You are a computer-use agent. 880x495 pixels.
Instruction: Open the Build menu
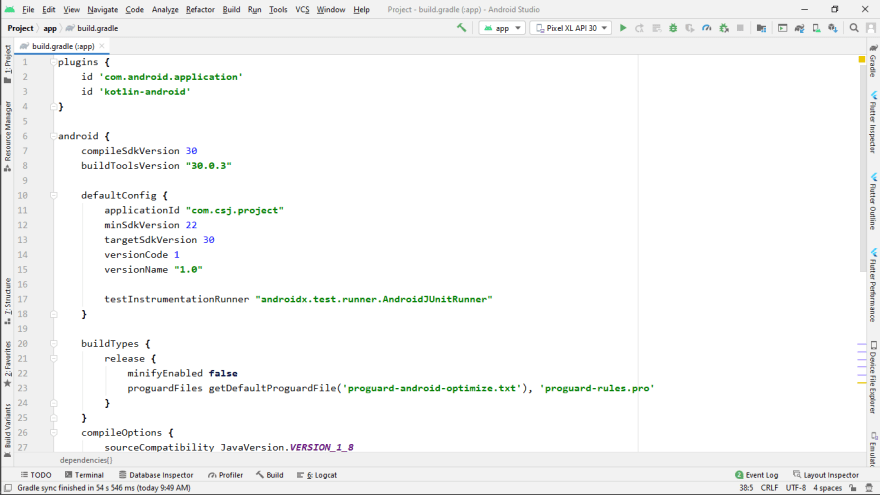click(x=231, y=10)
